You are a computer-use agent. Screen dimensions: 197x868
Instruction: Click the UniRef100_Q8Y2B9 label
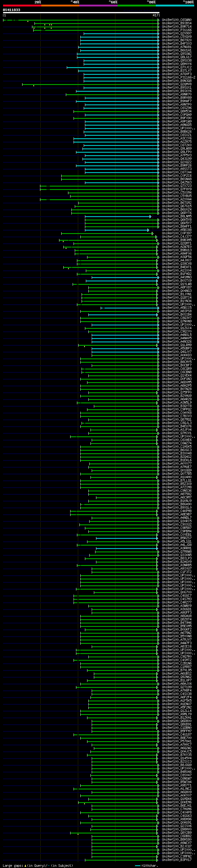point(176,833)
